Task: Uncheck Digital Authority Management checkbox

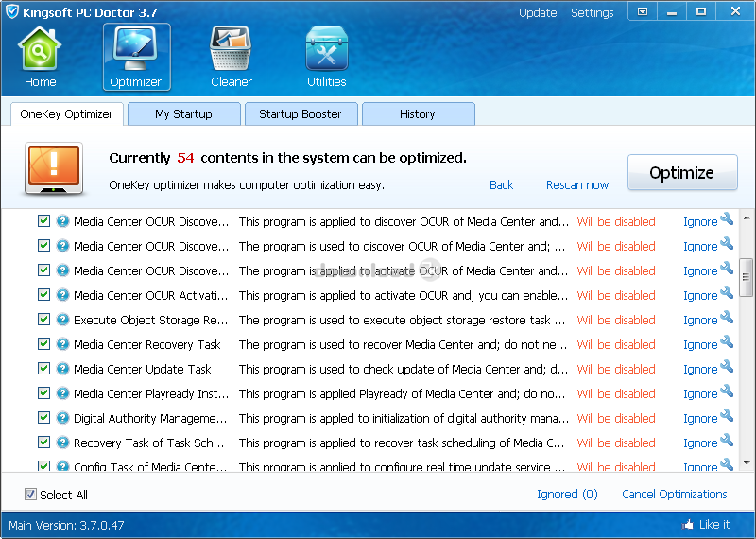Action: [x=43, y=418]
